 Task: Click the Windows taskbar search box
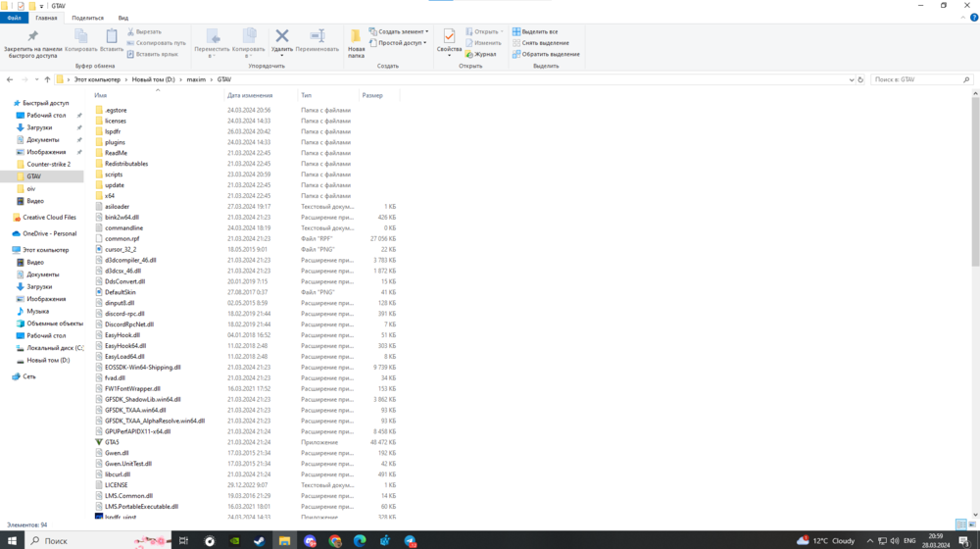(x=98, y=541)
